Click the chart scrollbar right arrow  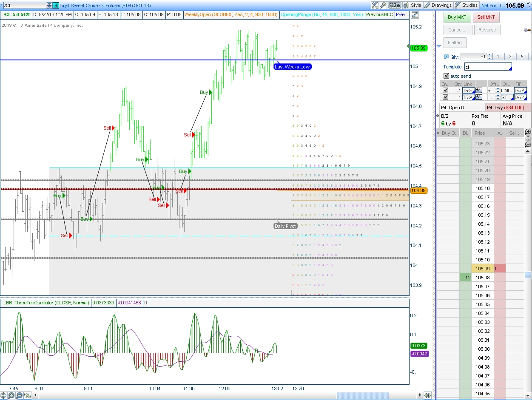421,396
